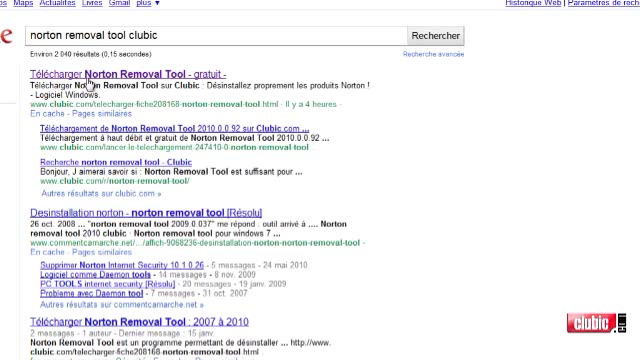
Task: Open PC TOOLS internet security [Résolu] thread
Action: point(107,284)
